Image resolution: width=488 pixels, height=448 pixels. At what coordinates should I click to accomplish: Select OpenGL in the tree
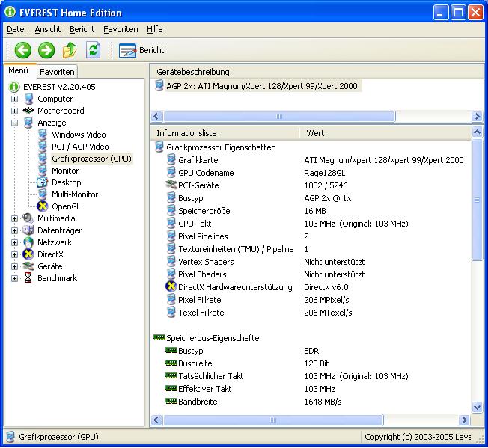click(x=66, y=206)
